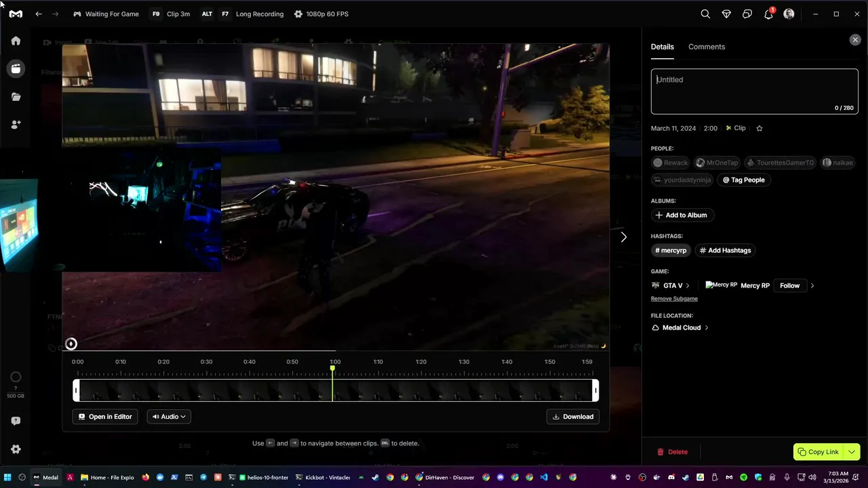Open Medal settings gear in sidebar

point(16,449)
